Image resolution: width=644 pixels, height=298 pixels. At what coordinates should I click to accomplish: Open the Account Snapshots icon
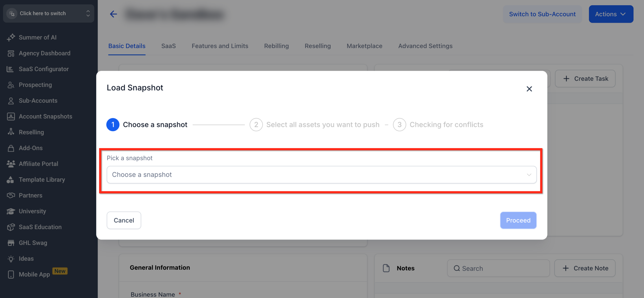pyautogui.click(x=11, y=116)
